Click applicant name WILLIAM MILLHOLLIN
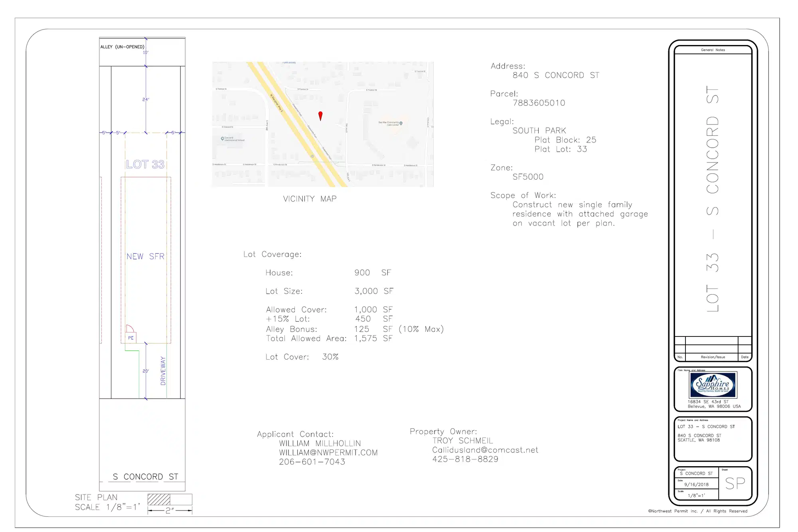 [320, 443]
